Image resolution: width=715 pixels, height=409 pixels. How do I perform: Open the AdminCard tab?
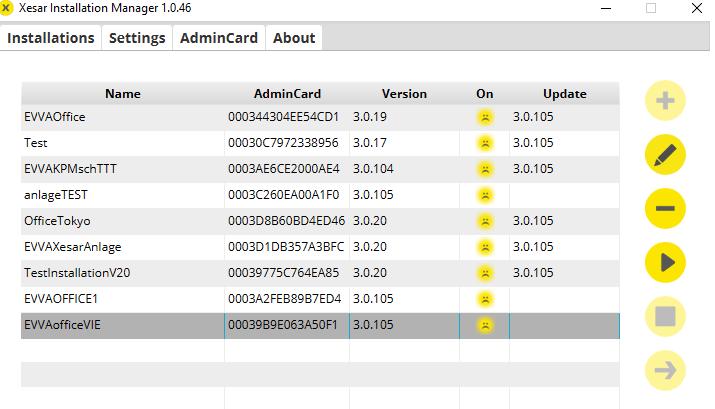(x=219, y=38)
